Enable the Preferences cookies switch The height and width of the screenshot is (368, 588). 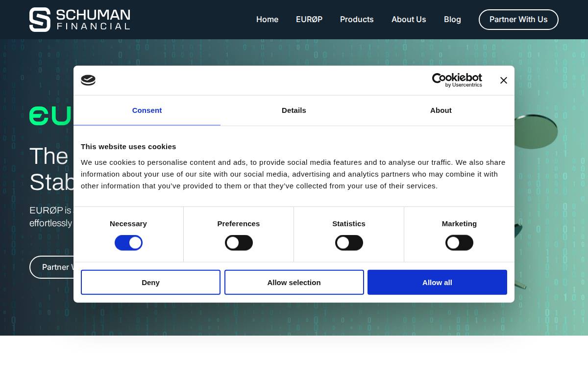pyautogui.click(x=239, y=243)
